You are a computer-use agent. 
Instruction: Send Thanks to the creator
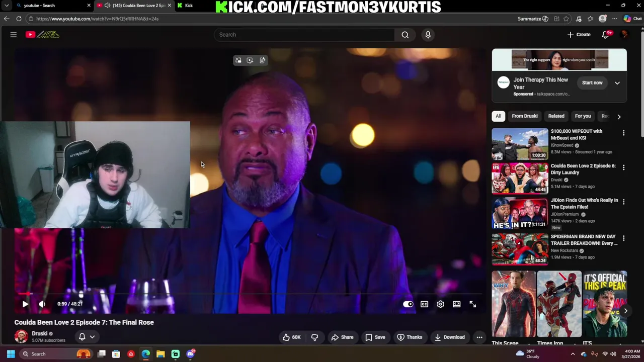pyautogui.click(x=410, y=337)
